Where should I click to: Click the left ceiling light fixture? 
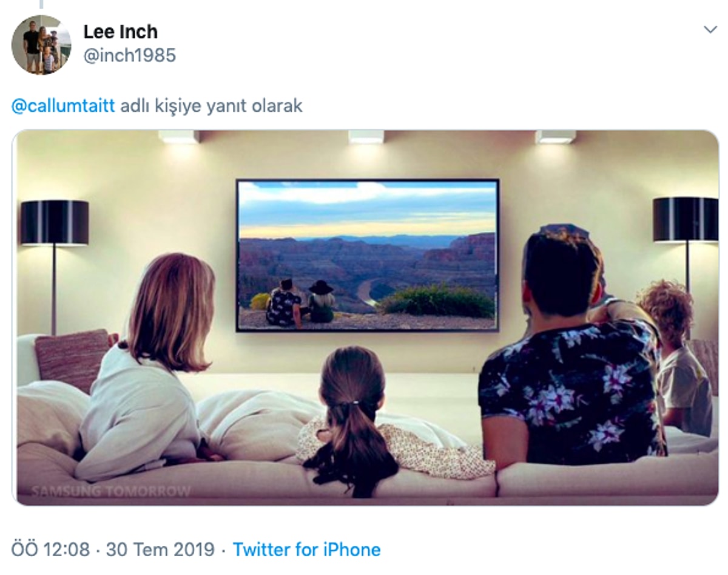coord(179,137)
